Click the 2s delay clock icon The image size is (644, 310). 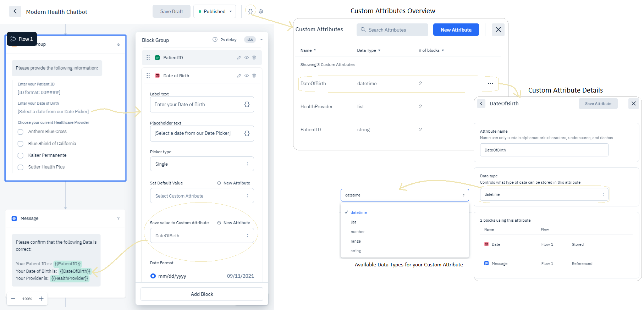[x=215, y=39]
